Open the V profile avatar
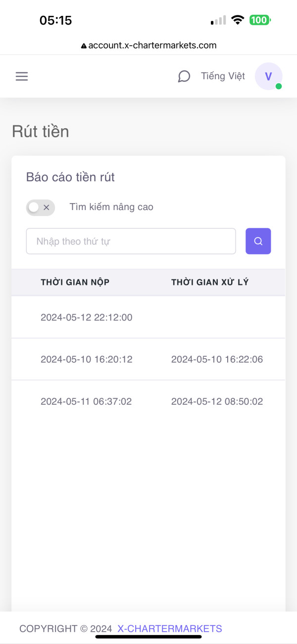Screen dimensions: 297x644 268,76
